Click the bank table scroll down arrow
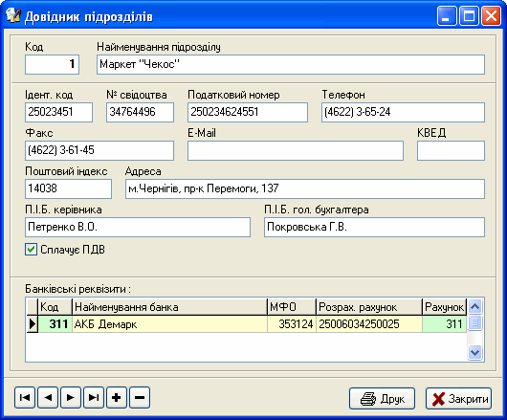This screenshot has width=507, height=420. [x=474, y=352]
